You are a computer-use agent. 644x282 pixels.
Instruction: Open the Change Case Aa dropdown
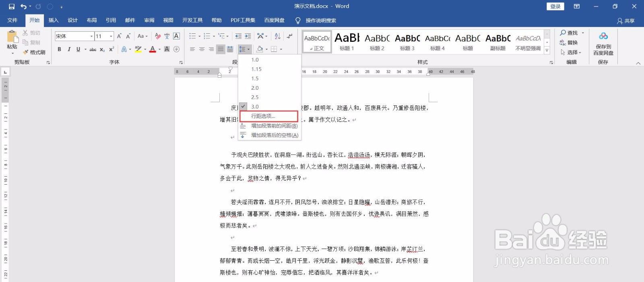[142, 36]
